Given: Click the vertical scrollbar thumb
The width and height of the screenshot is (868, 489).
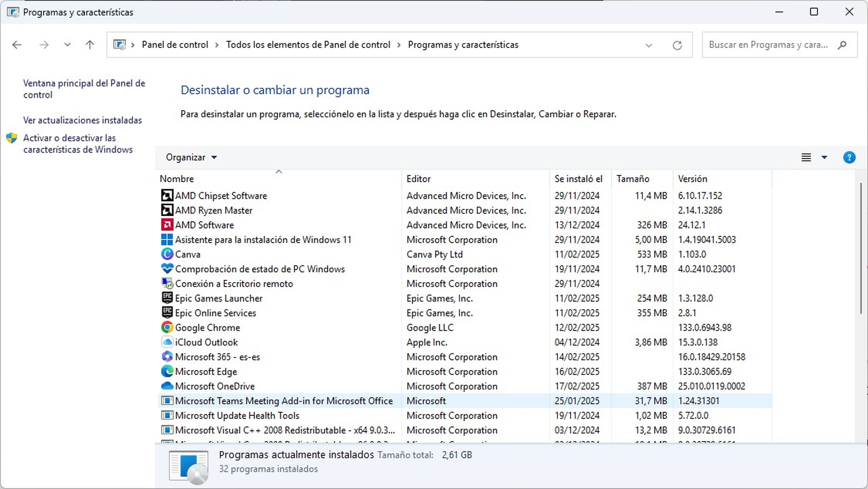Looking at the screenshot, I should pyautogui.click(x=861, y=248).
